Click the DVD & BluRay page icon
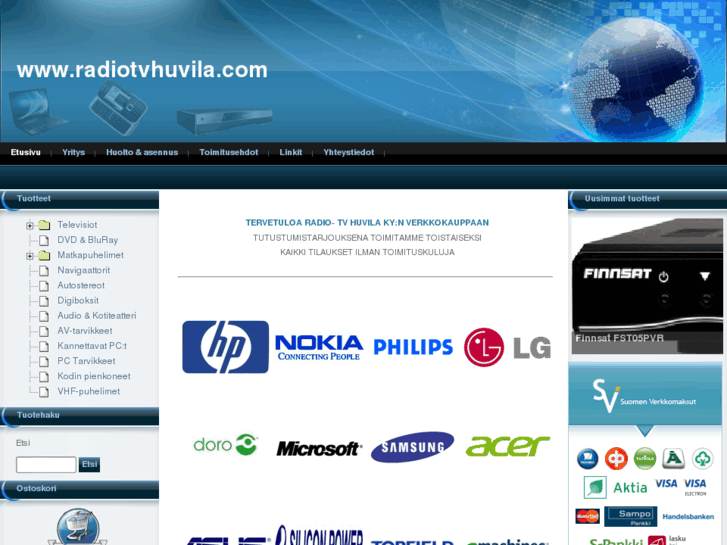This screenshot has width=727, height=545. (x=44, y=240)
